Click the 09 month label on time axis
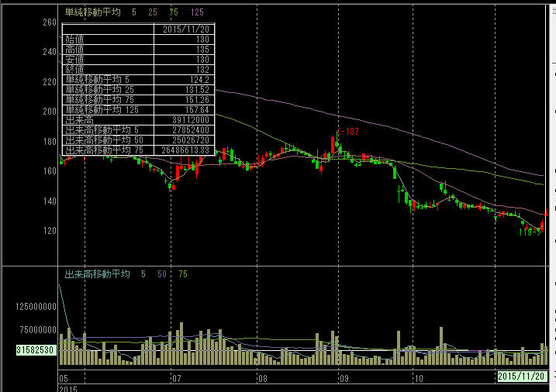Image resolution: width=556 pixels, height=392 pixels. (x=344, y=379)
